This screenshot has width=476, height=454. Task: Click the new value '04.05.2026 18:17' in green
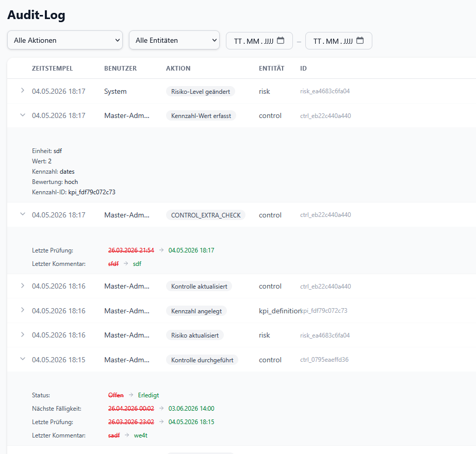[191, 250]
